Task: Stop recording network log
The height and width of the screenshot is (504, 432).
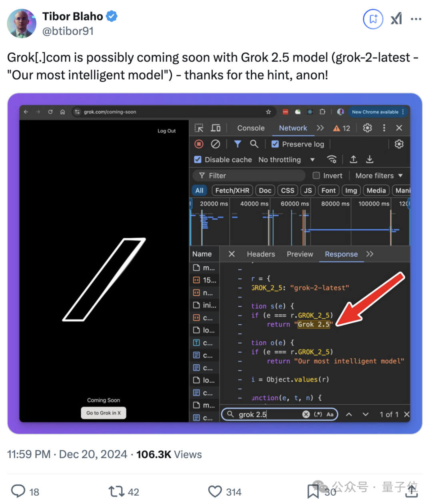Action: pos(199,144)
